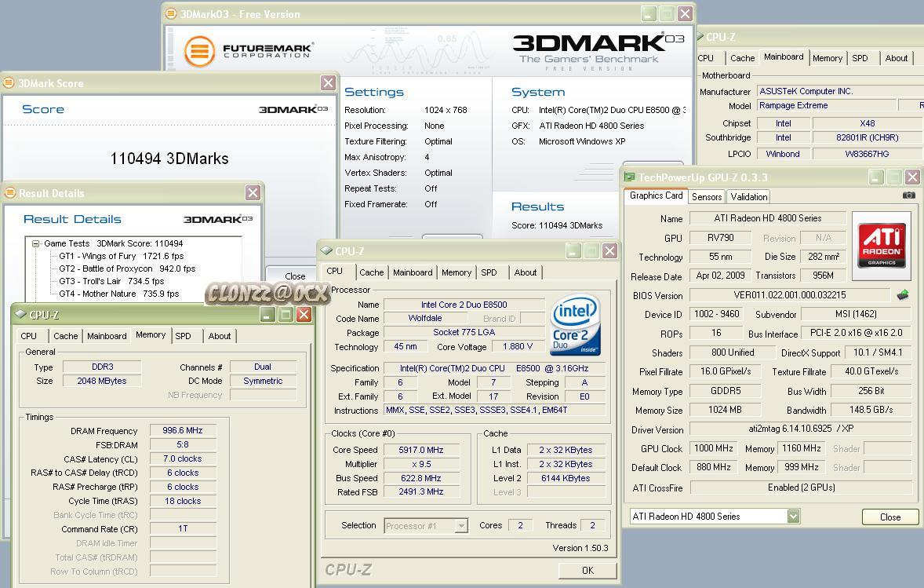Click GPU name field RV790
Image resolution: width=924 pixels, height=588 pixels.
click(x=721, y=238)
